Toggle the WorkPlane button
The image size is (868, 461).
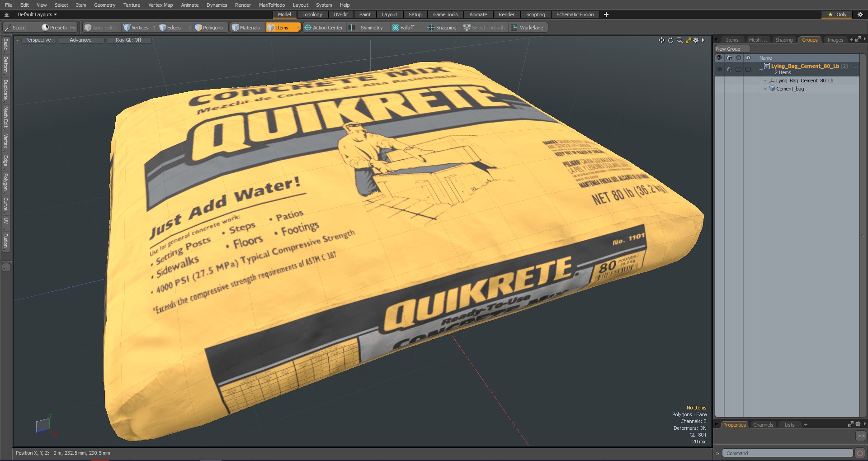click(528, 28)
